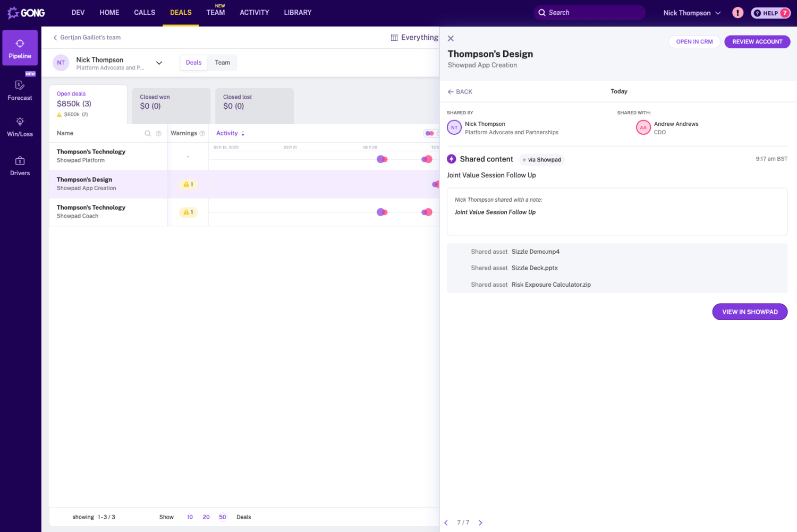The height and width of the screenshot is (532, 797).
Task: Sort by the Activity column
Action: (230, 133)
